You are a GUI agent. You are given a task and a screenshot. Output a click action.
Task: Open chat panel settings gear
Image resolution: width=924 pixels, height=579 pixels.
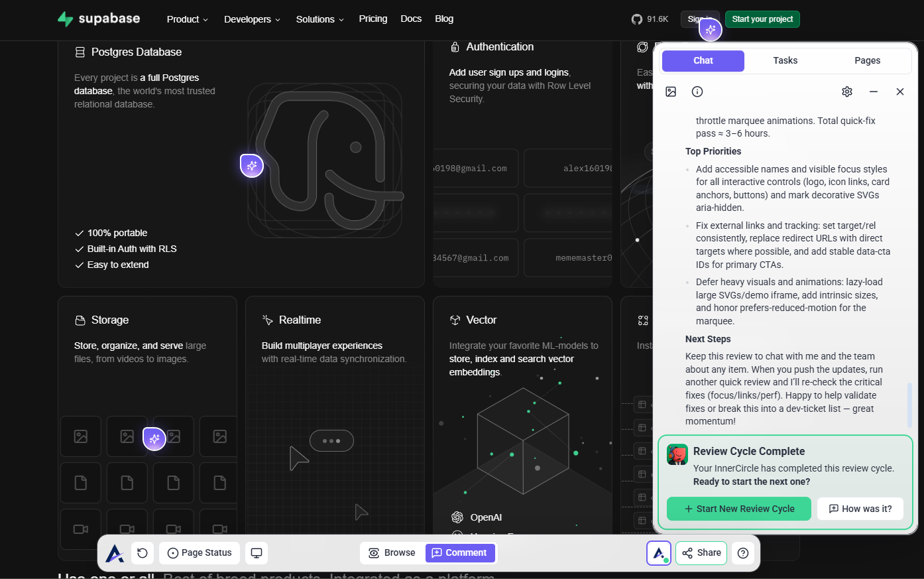tap(847, 92)
